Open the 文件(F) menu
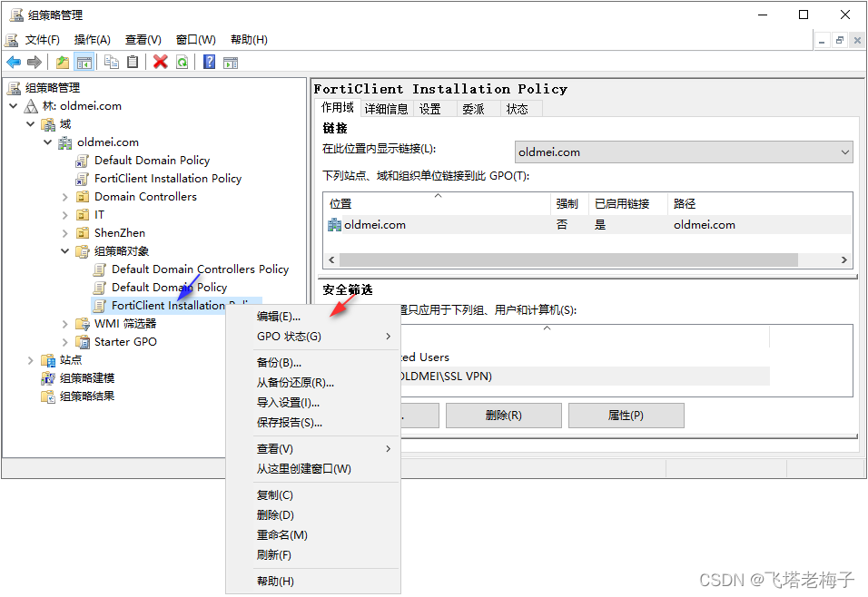 42,40
